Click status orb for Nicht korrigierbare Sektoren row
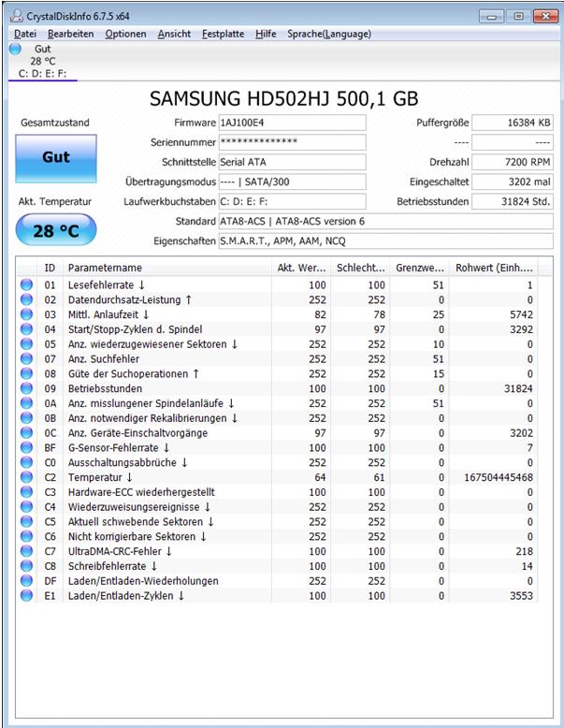The width and height of the screenshot is (564, 728). pos(26,536)
